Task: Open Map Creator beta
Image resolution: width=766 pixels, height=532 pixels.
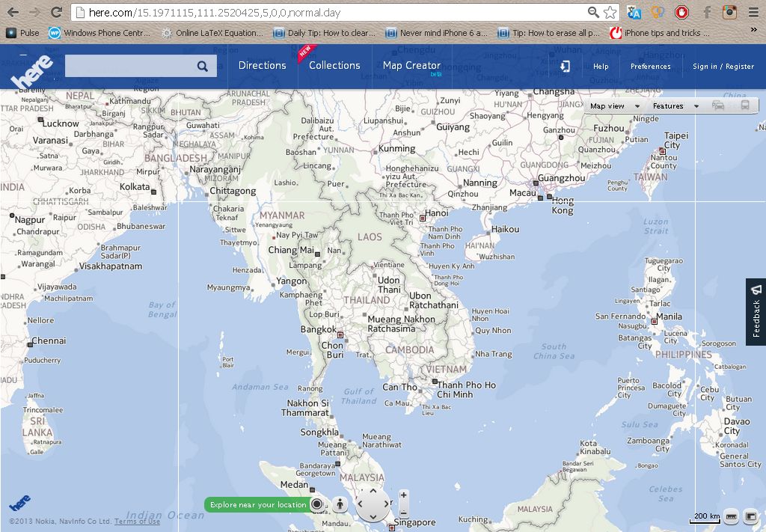Action: pyautogui.click(x=412, y=65)
